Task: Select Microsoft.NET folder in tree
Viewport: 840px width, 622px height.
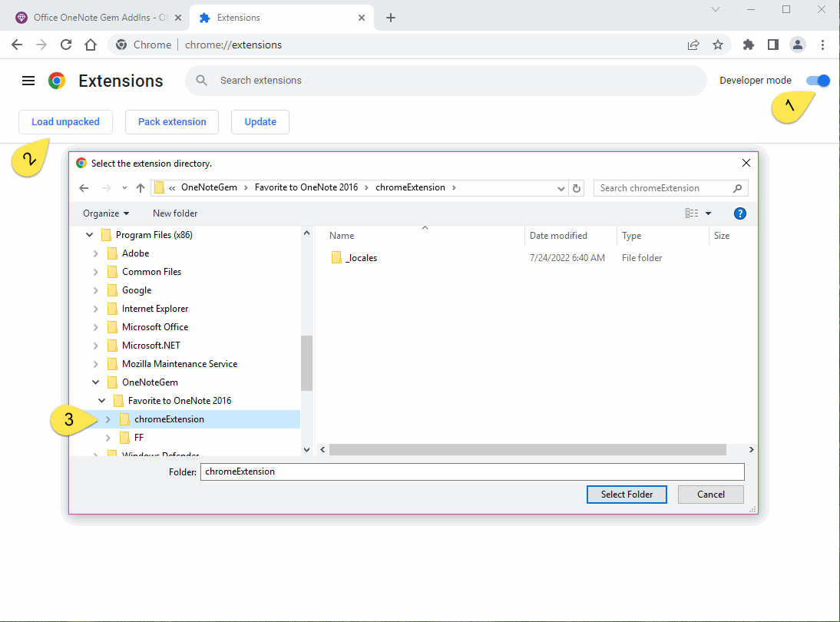Action: 151,346
